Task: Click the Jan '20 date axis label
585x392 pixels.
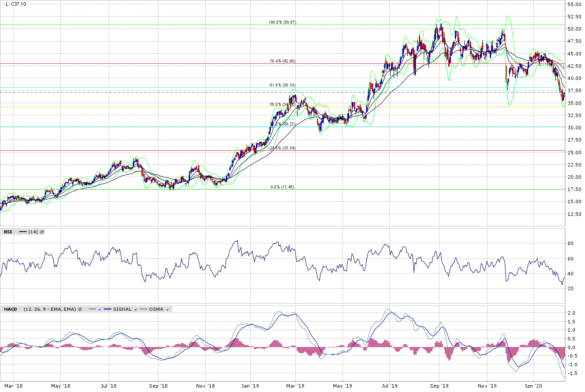Action: pyautogui.click(x=533, y=386)
